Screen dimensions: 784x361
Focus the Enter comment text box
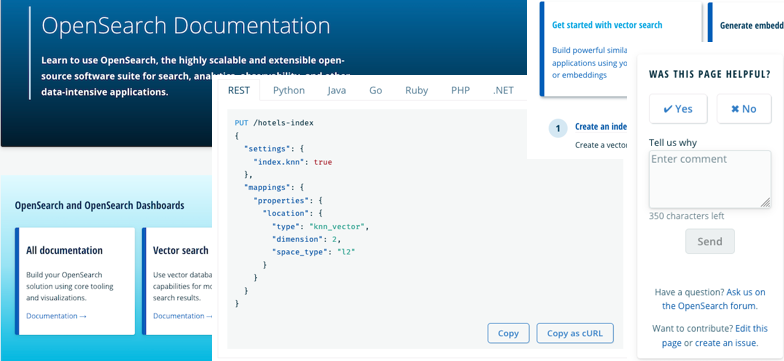tap(710, 180)
